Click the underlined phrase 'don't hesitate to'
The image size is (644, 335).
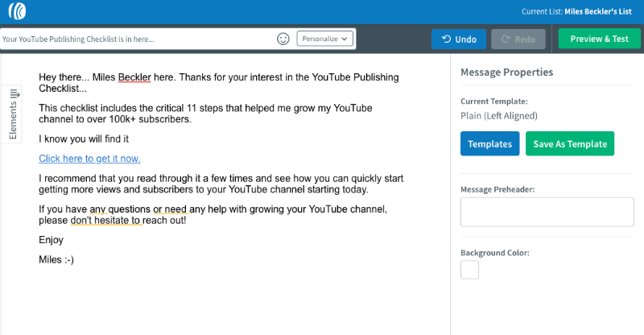(106, 221)
